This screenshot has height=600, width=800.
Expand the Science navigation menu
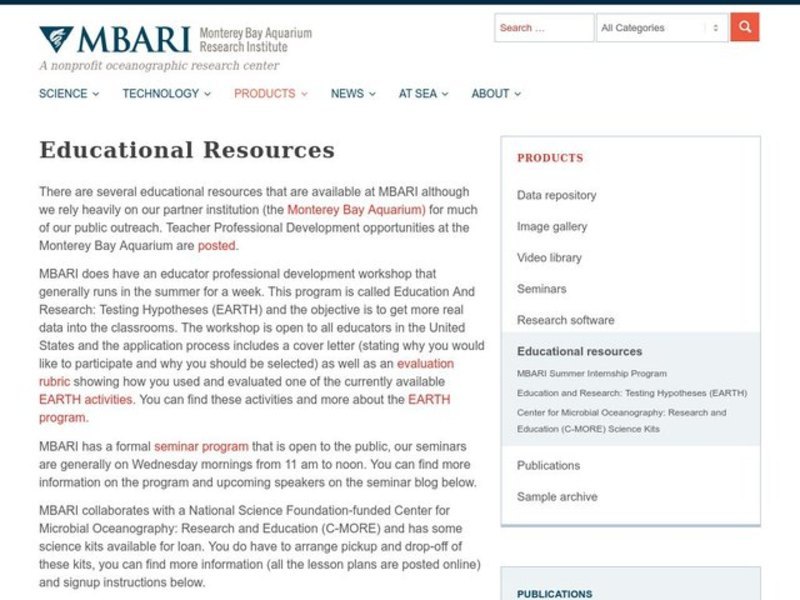point(69,94)
